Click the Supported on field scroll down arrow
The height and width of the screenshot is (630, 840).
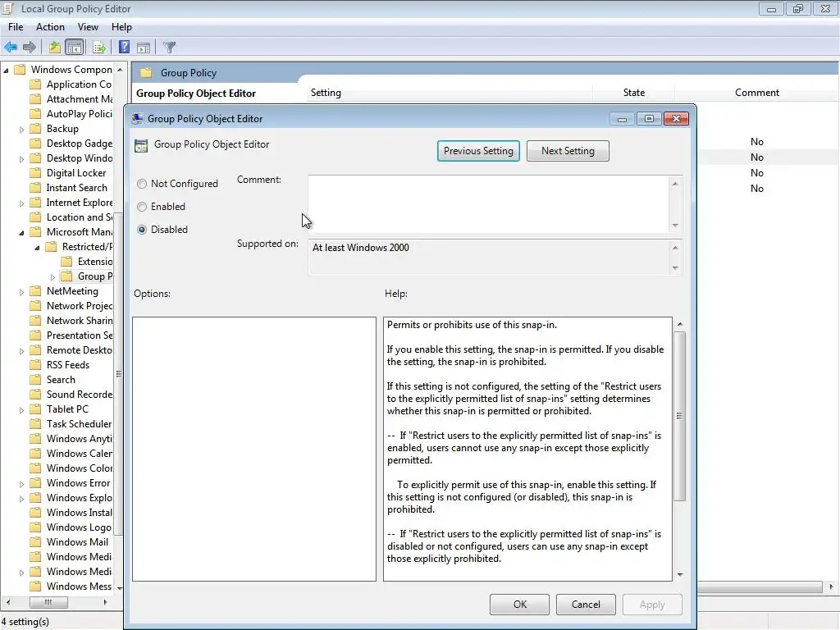click(x=675, y=268)
